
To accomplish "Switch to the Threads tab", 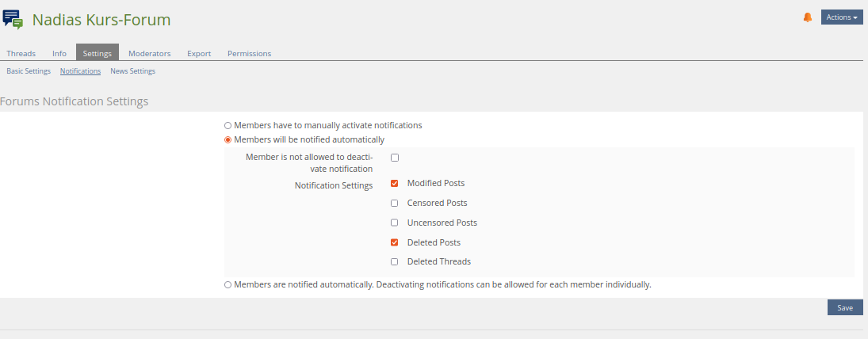I will (21, 54).
